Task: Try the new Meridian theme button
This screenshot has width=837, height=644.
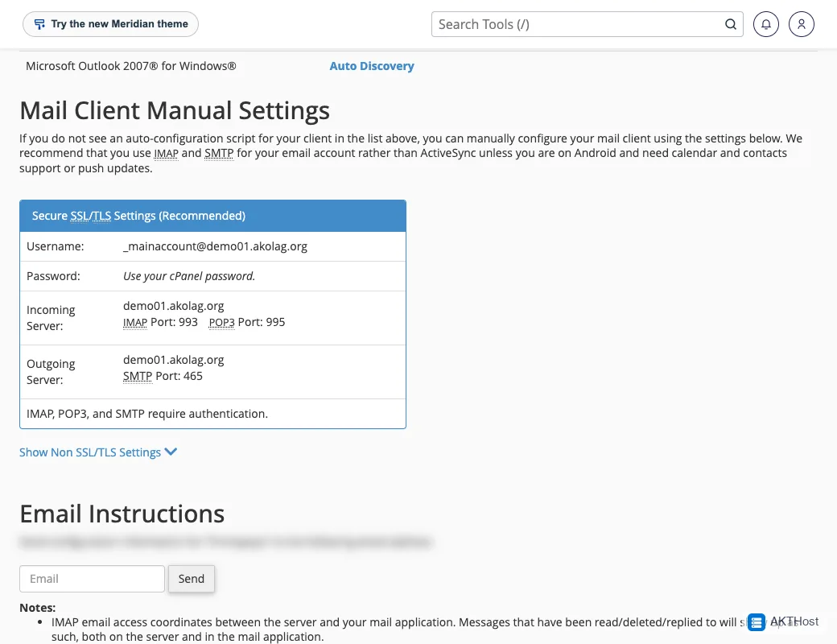Action: coord(110,24)
